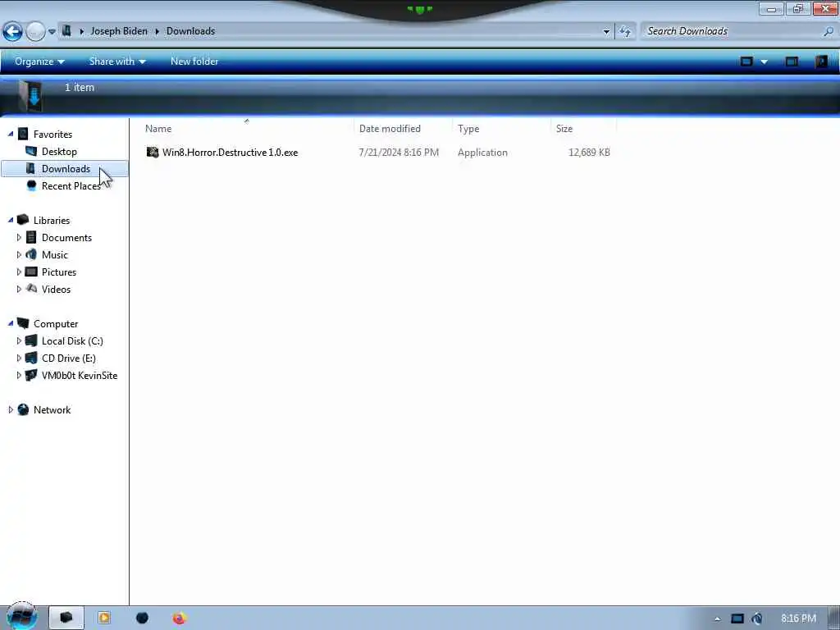Open the Organize menu
840x630 pixels.
click(39, 62)
